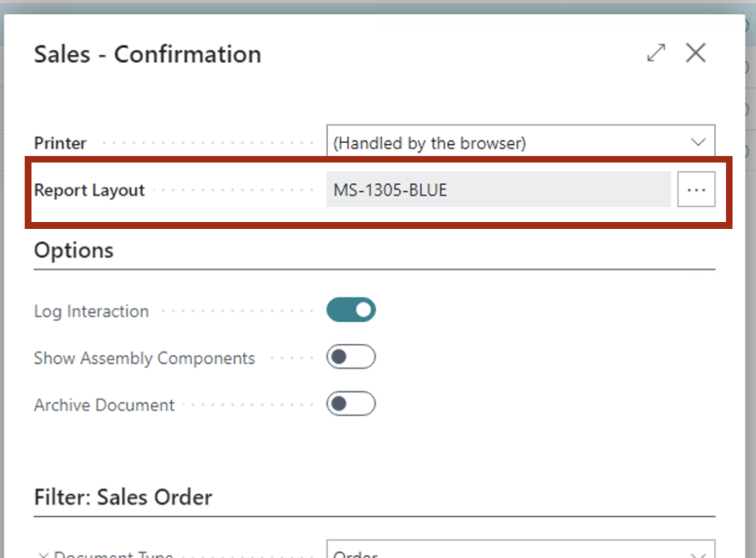Expand the dialog to full screen

(656, 53)
